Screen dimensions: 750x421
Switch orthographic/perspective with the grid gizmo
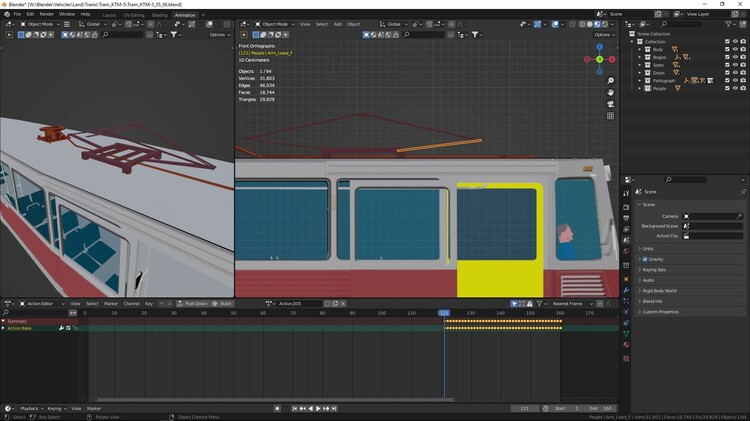point(611,116)
